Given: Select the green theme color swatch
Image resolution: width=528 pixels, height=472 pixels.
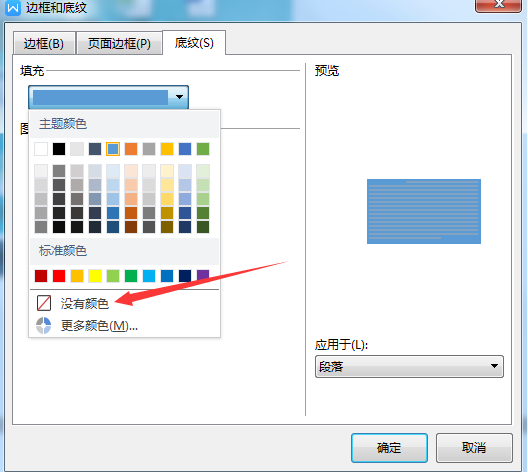Looking at the screenshot, I should [203, 149].
